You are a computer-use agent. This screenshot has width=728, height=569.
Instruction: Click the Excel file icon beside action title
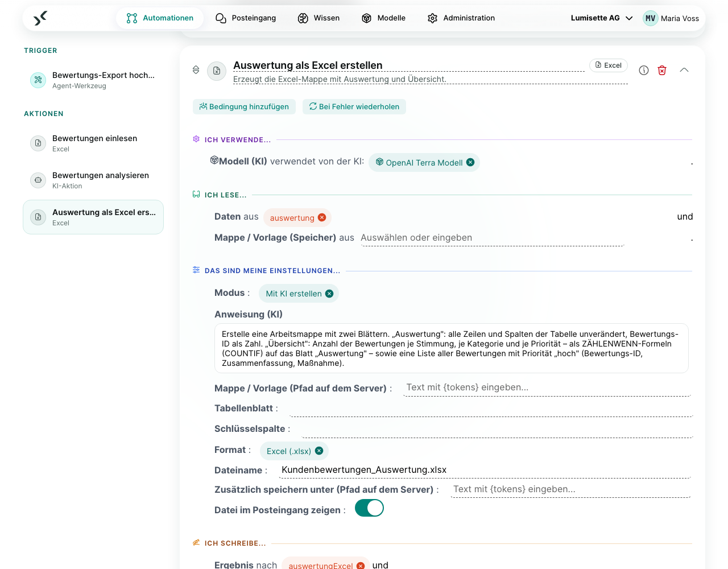pos(217,71)
